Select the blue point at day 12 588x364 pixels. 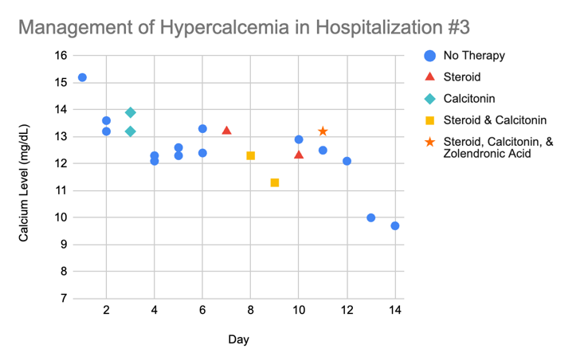tap(347, 161)
